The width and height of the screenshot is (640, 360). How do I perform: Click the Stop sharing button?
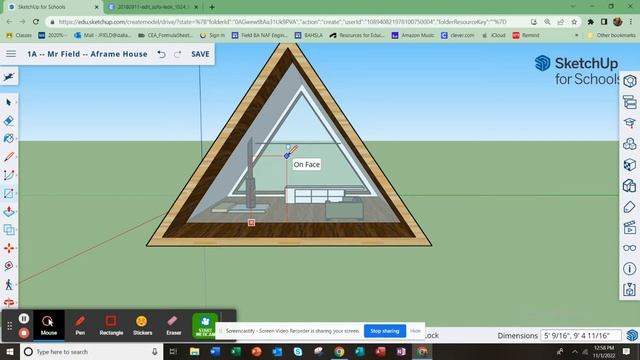(x=384, y=331)
